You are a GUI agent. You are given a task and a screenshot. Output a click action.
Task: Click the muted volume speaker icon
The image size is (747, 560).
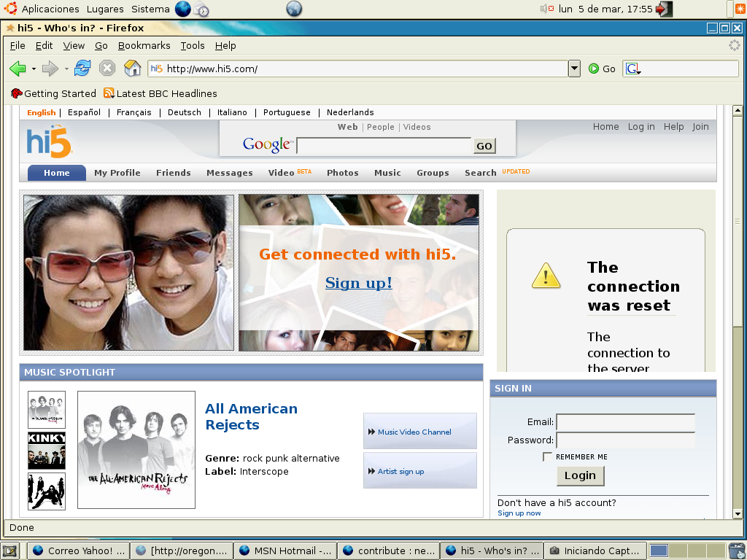[x=546, y=9]
